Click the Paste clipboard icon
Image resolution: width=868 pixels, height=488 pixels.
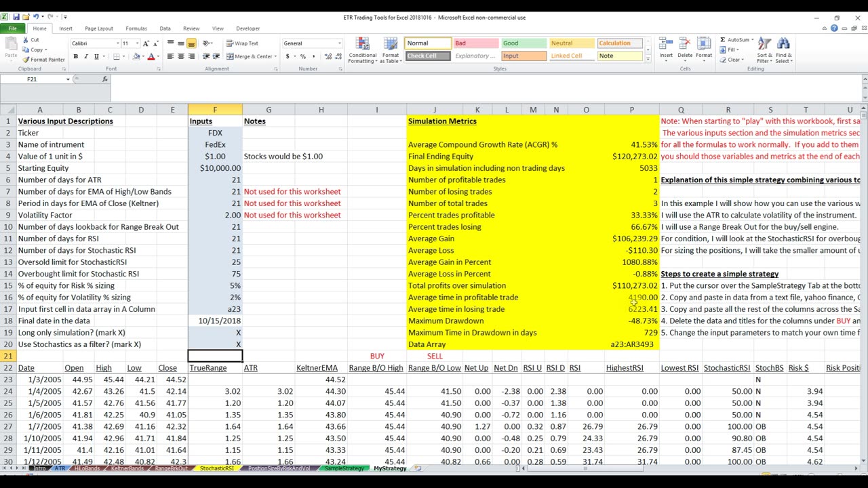[x=11, y=48]
